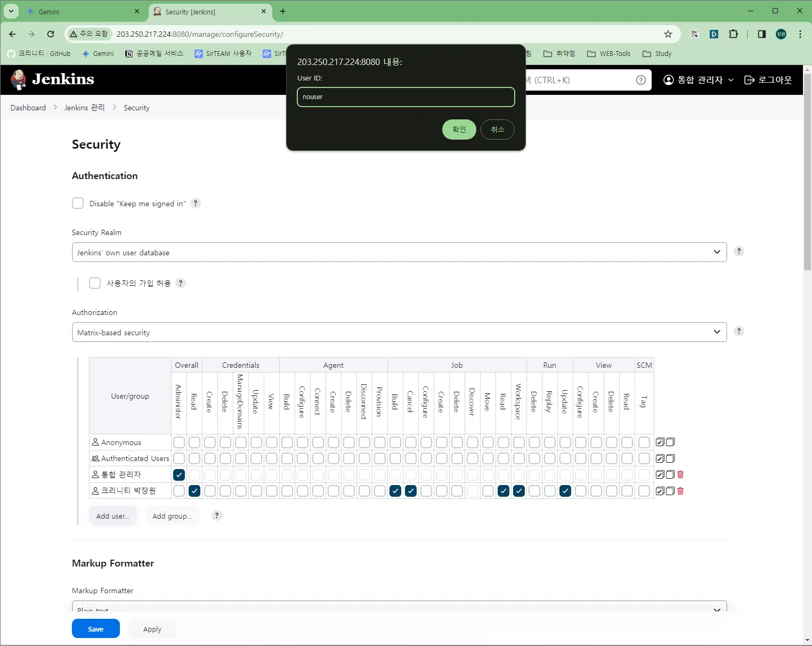Go to Jenkins 관리 breadcrumb
The height and width of the screenshot is (646, 812).
pos(85,108)
